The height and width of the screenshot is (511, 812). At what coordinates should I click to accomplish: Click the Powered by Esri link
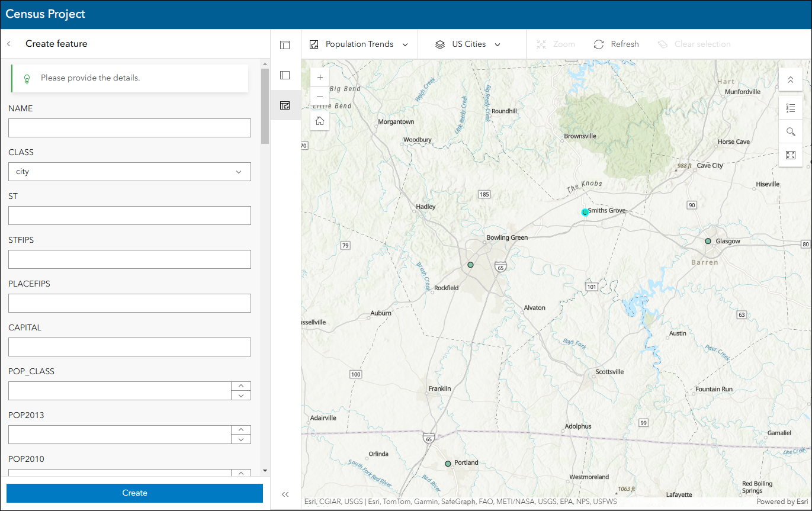782,502
